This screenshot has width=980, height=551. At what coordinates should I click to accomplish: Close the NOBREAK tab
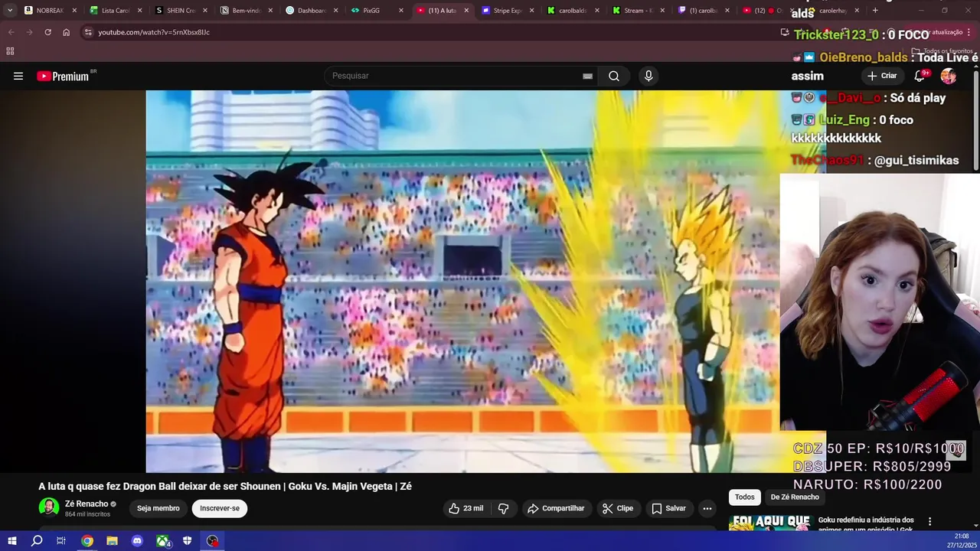tap(74, 11)
